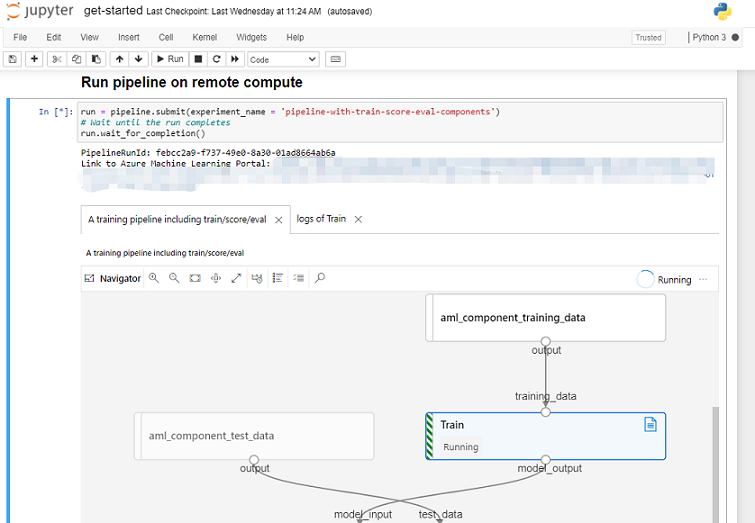Zoom out of the pipeline graph
This screenshot has height=523, width=755.
tap(174, 278)
